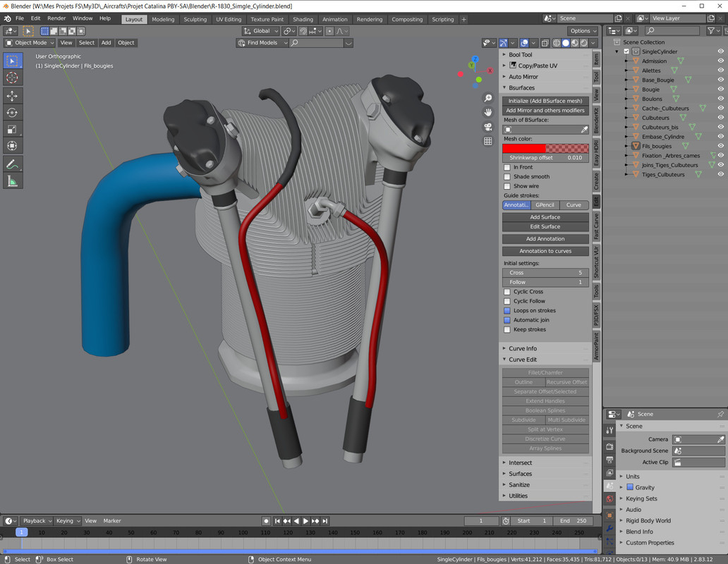728x564 pixels.
Task: Select the Select Box tool
Action: pyautogui.click(x=12, y=61)
